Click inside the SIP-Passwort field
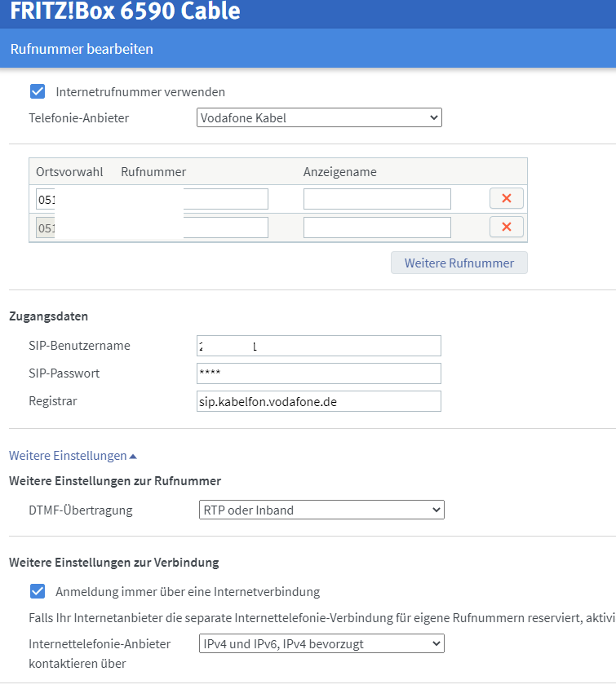The width and height of the screenshot is (616, 698). (x=317, y=373)
